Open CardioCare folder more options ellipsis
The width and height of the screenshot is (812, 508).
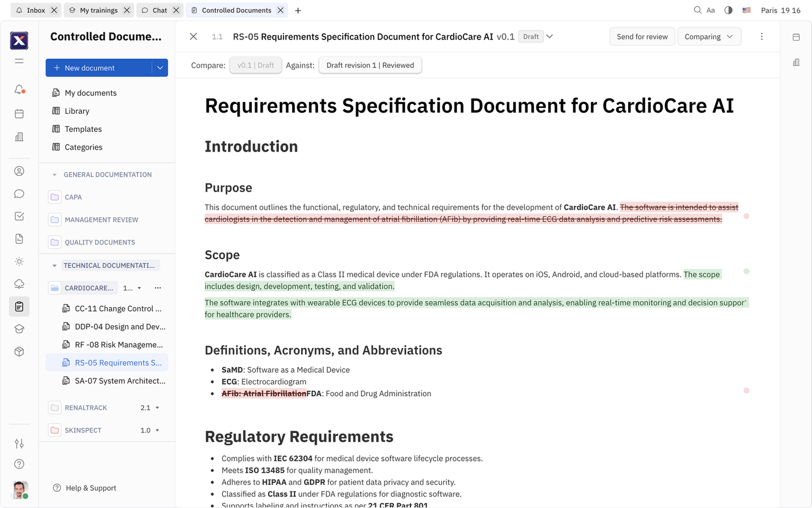click(x=158, y=288)
